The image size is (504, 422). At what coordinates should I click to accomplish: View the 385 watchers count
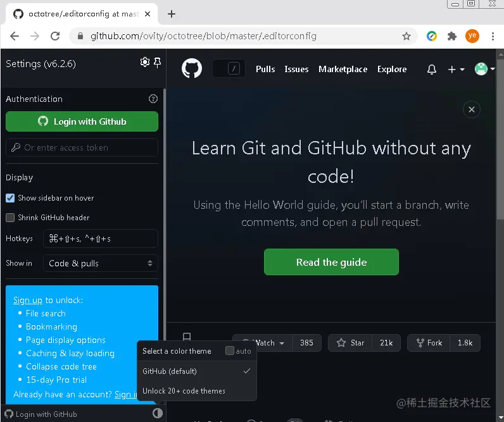pos(306,343)
